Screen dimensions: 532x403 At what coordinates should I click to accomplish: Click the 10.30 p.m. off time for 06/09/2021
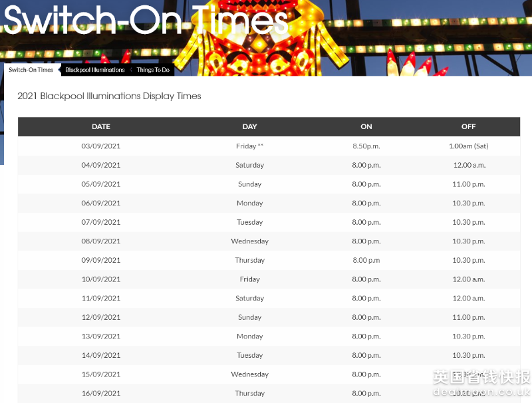click(x=469, y=203)
